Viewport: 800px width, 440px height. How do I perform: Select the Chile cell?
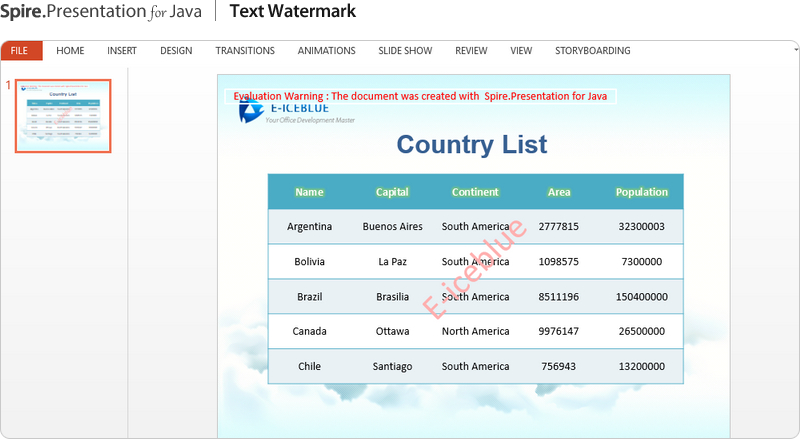click(x=309, y=366)
